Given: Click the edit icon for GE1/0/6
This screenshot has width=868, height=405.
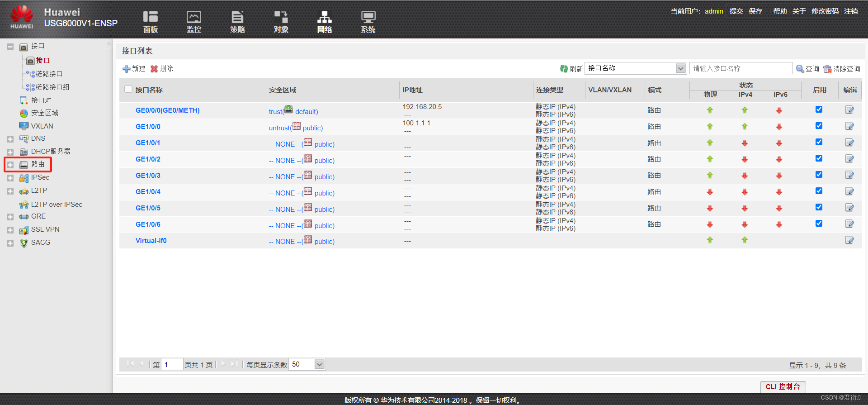Looking at the screenshot, I should [x=849, y=224].
